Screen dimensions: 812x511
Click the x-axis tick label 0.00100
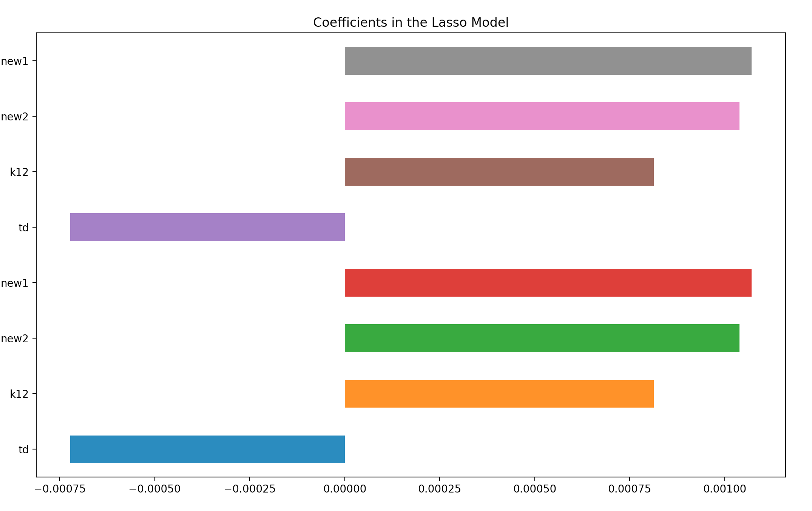[724, 489]
